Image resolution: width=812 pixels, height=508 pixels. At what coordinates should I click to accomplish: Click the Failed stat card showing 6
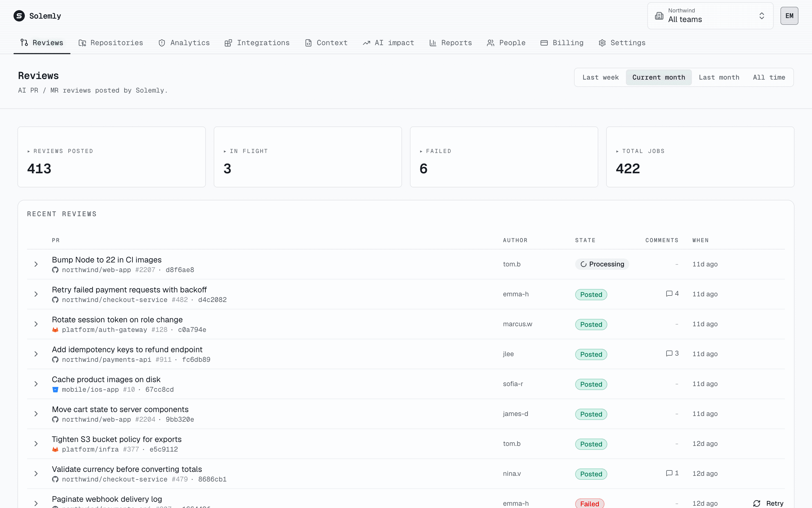tap(504, 157)
